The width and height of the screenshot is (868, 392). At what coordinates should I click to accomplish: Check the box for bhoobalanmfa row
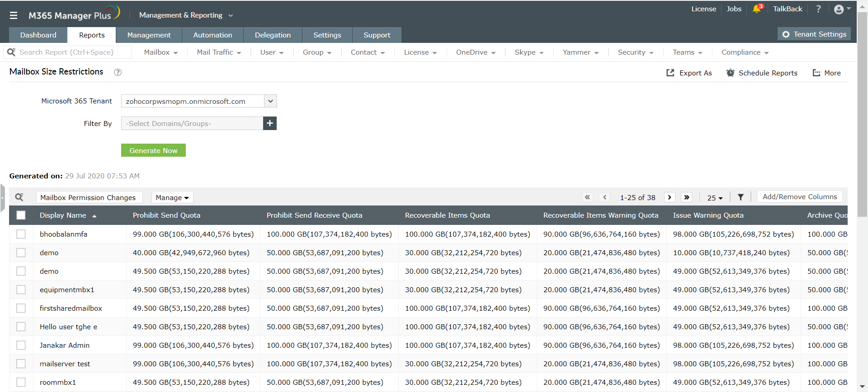click(x=21, y=234)
